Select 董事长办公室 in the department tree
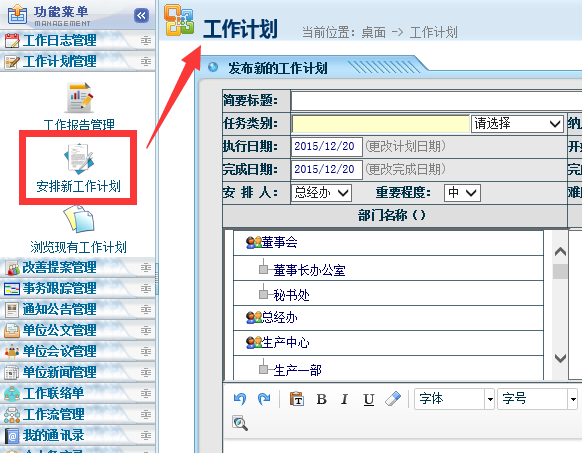Image resolution: width=582 pixels, height=453 pixels. point(309,270)
